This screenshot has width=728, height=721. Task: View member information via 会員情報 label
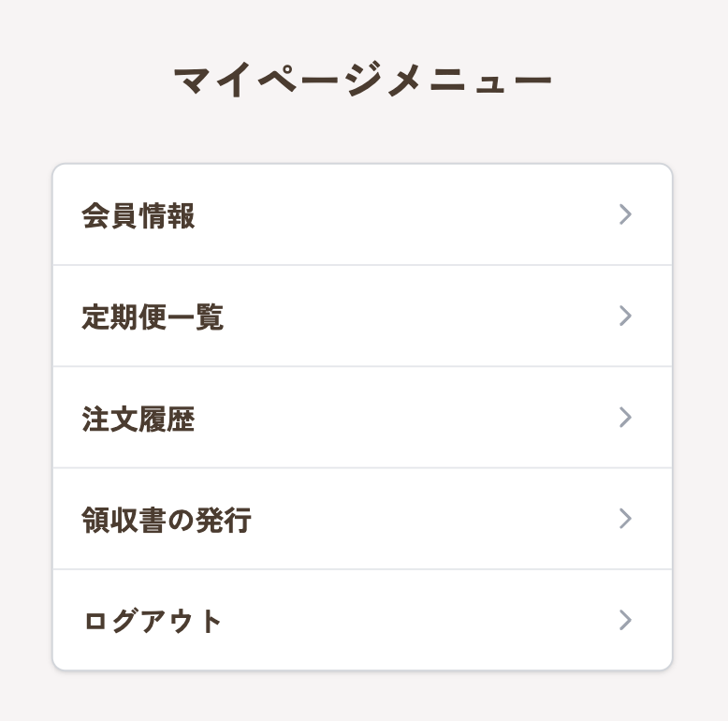[138, 216]
